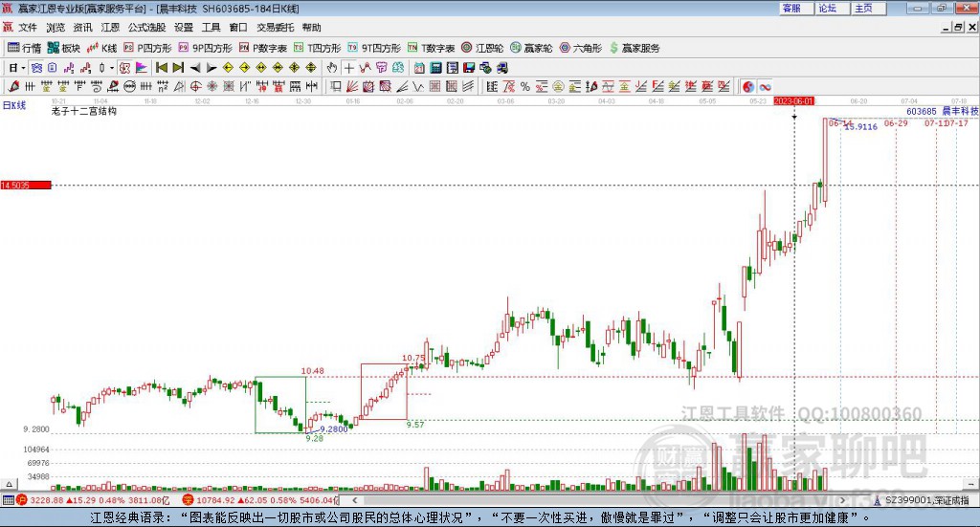Click the red 2023-06-01 date marker
The width and height of the screenshot is (980, 527).
click(x=793, y=101)
